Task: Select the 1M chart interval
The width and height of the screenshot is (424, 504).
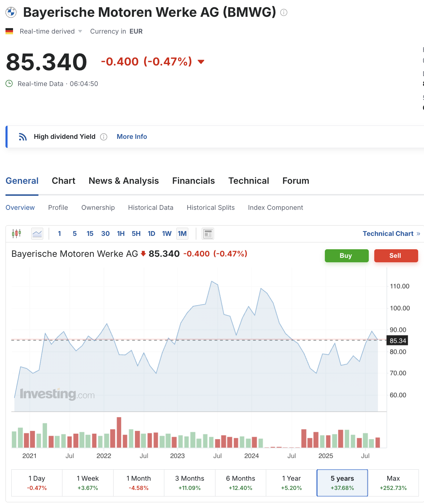Action: click(x=182, y=233)
